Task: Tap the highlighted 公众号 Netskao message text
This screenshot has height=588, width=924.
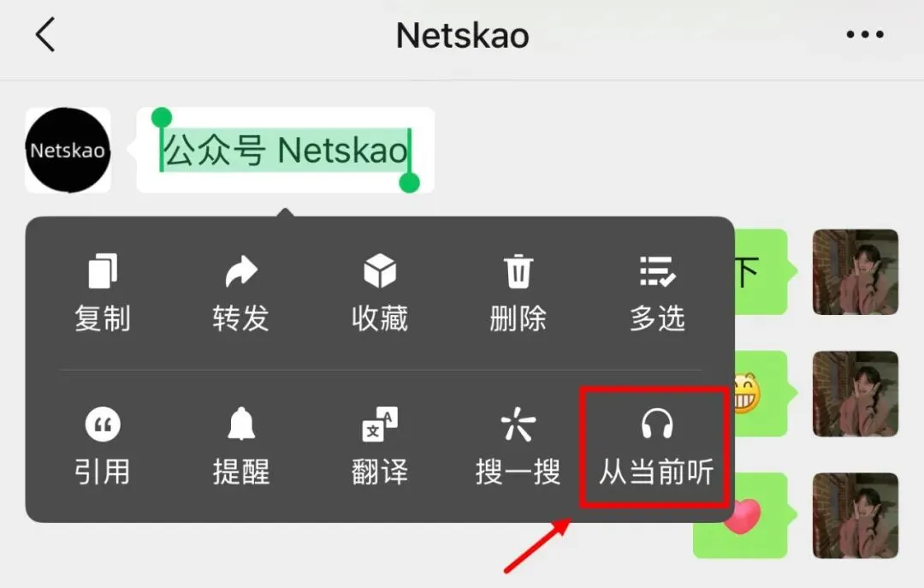Action: tap(285, 150)
